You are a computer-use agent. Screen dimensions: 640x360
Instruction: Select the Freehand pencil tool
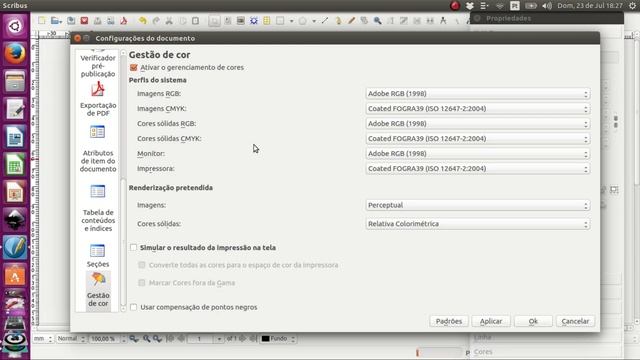coord(351,20)
